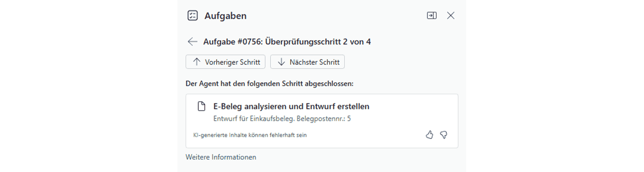The height and width of the screenshot is (172, 644).
Task: Click the Nächster Schritt button
Action: (x=308, y=62)
